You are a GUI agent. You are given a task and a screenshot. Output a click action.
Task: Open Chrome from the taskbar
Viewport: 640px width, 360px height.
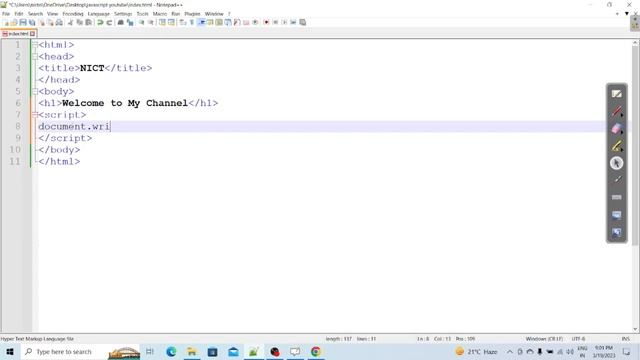point(316,351)
